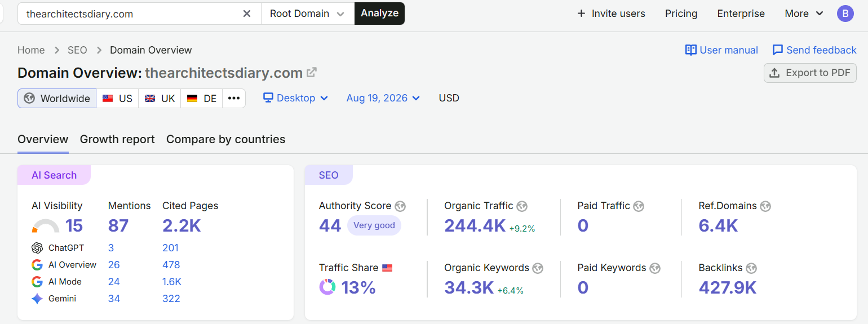The height and width of the screenshot is (324, 868).
Task: Click Gemini mentions value 34
Action: click(x=114, y=299)
